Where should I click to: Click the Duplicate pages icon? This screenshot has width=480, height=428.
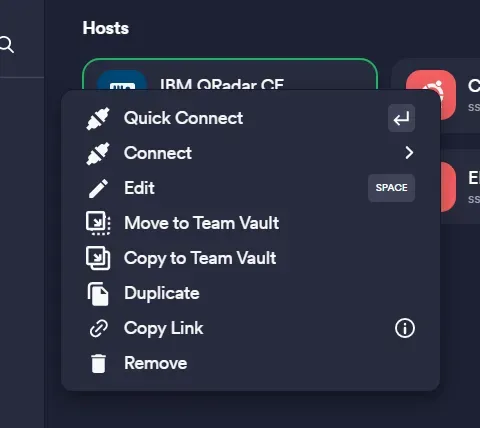(x=98, y=294)
